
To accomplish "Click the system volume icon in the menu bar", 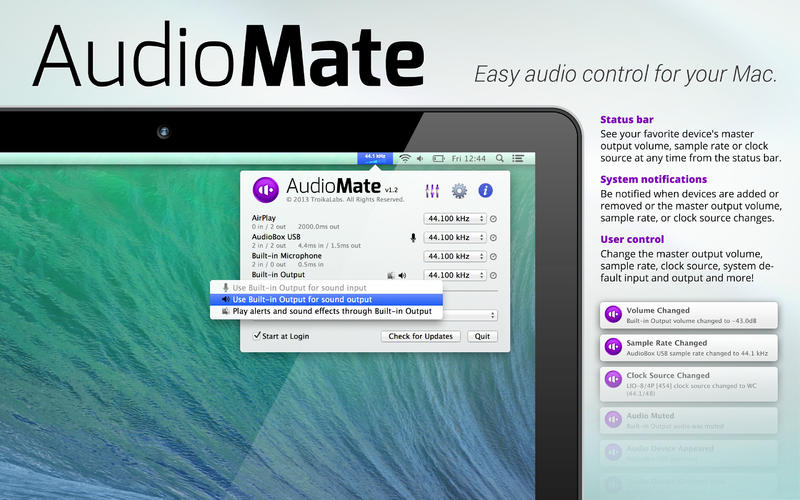I will point(420,159).
